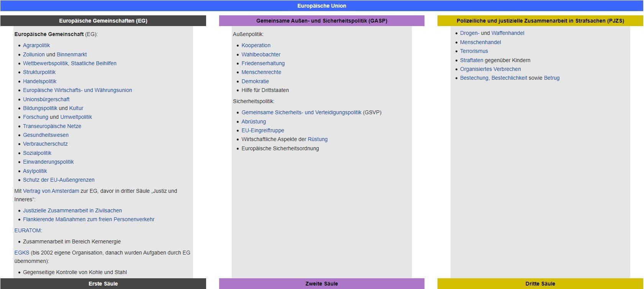
Task: Select text Hilfe für Drittstaaten
Action: coord(265,90)
